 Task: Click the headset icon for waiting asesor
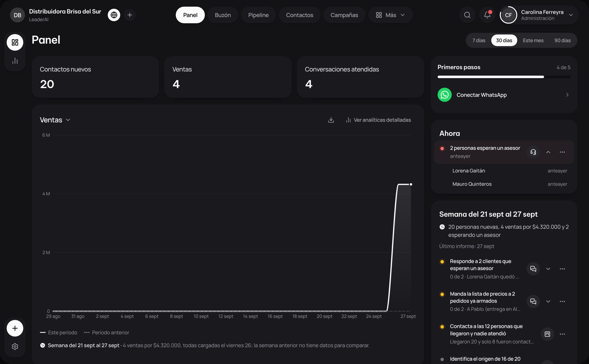(533, 152)
